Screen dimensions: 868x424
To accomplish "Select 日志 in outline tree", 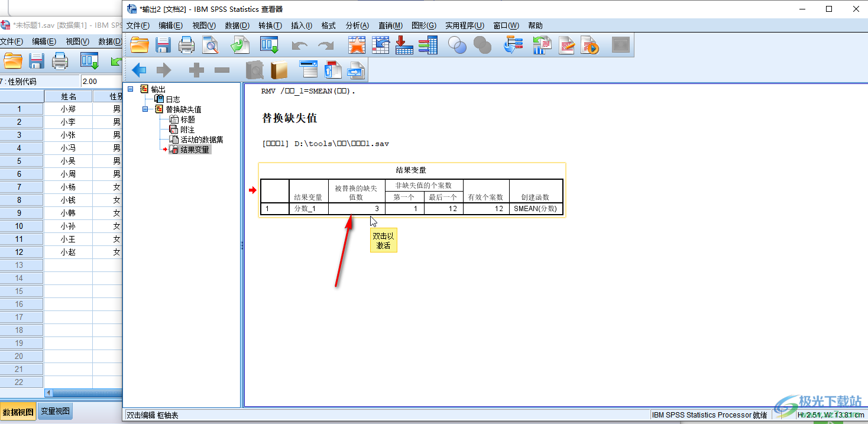I will point(173,99).
